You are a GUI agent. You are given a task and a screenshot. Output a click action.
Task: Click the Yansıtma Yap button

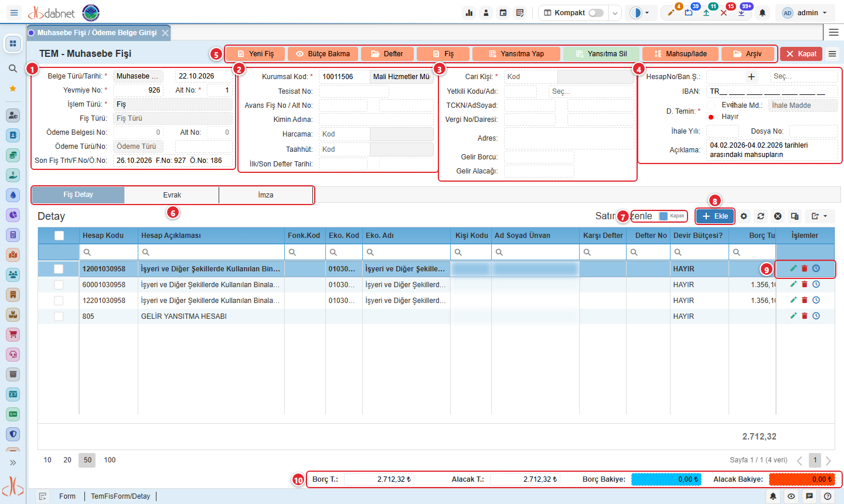point(516,54)
